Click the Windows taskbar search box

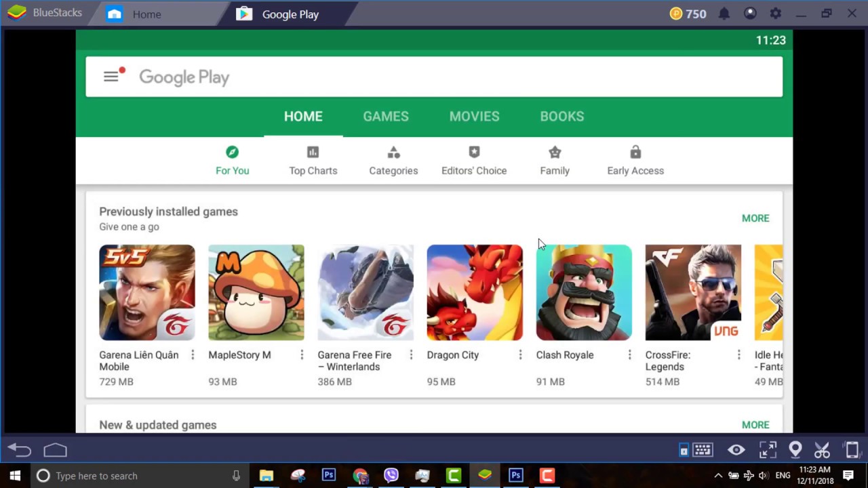[139, 476]
